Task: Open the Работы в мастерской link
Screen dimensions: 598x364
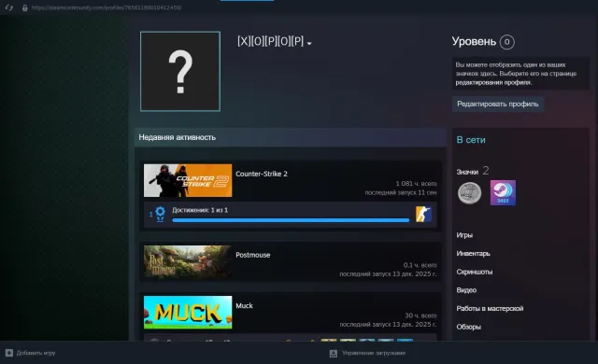Action: tap(490, 308)
